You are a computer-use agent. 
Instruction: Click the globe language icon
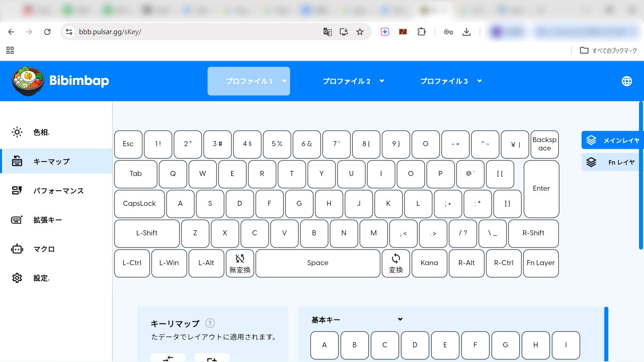coord(627,81)
